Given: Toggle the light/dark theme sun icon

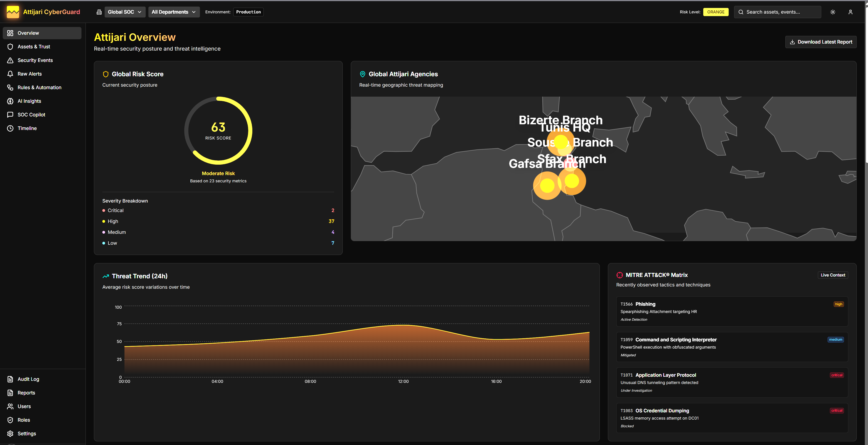Looking at the screenshot, I should [833, 12].
